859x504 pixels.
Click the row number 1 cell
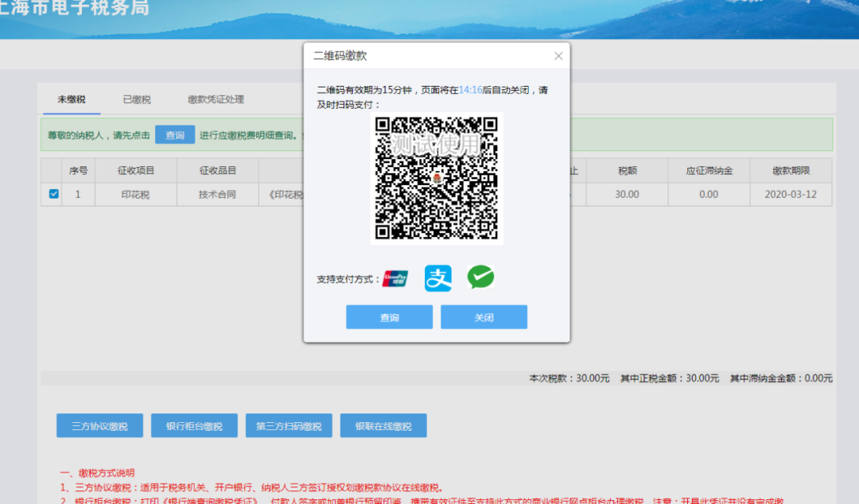pyautogui.click(x=78, y=195)
